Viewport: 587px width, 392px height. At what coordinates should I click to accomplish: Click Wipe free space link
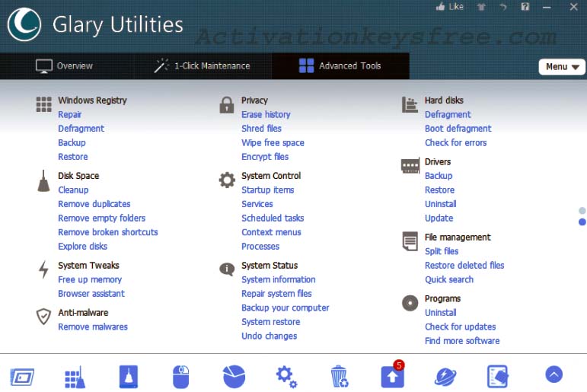273,142
